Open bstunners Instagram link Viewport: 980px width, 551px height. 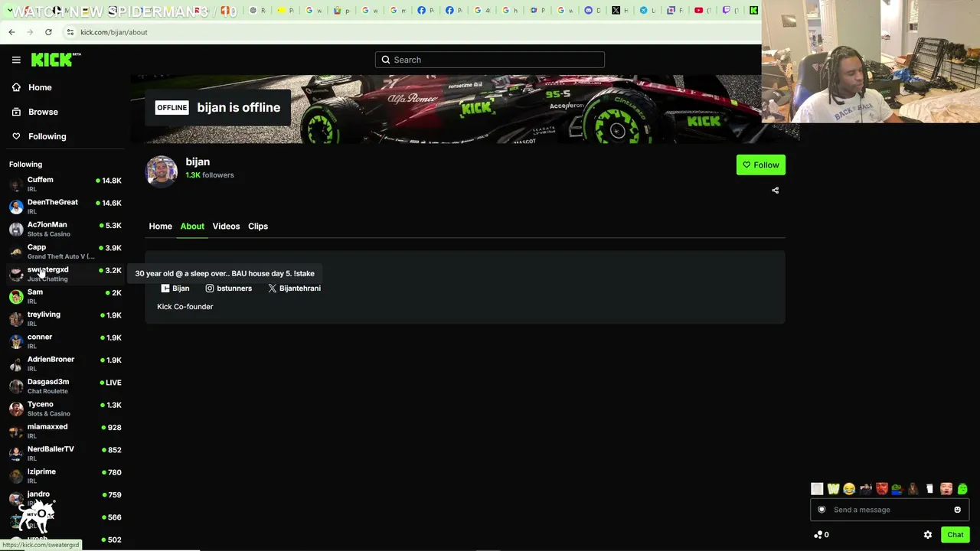(x=228, y=289)
